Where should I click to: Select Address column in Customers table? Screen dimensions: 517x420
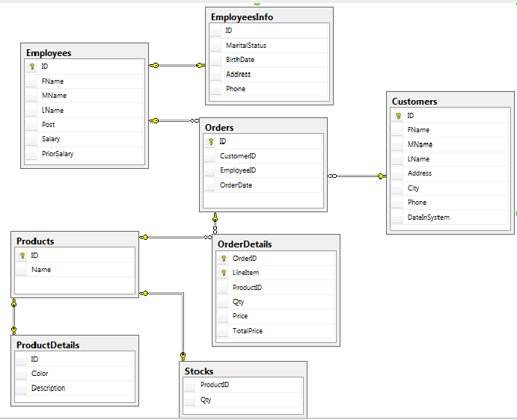coord(450,173)
